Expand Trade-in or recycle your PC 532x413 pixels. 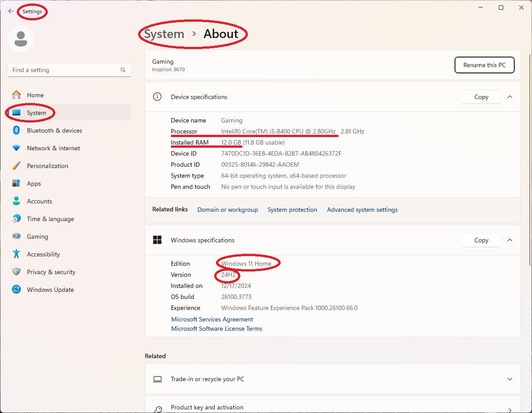510,379
